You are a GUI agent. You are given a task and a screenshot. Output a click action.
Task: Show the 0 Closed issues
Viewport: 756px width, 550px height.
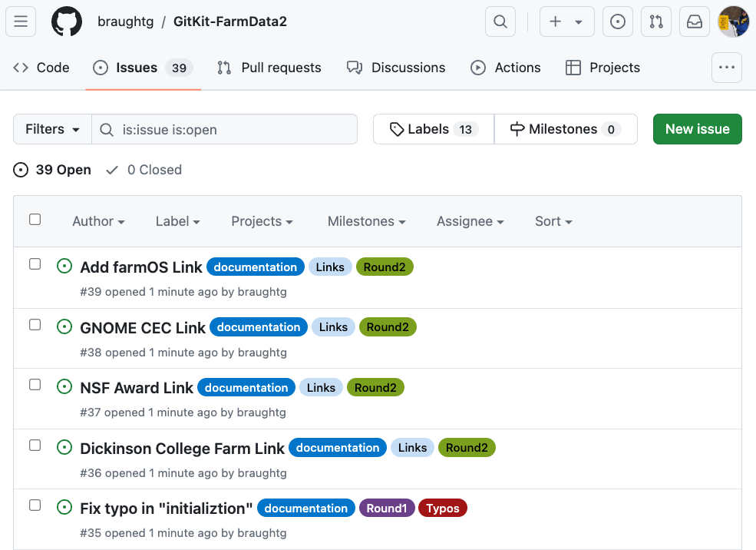pos(144,170)
